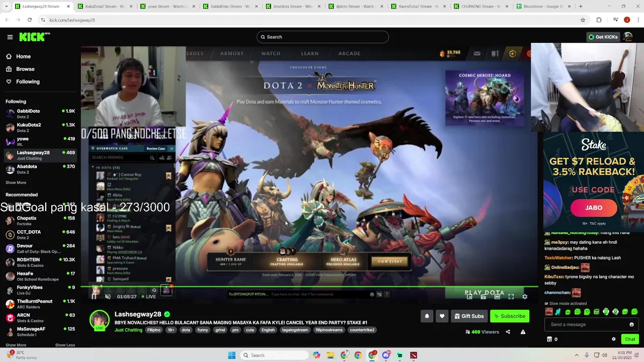Open File Explorer from taskbar

click(x=330, y=355)
